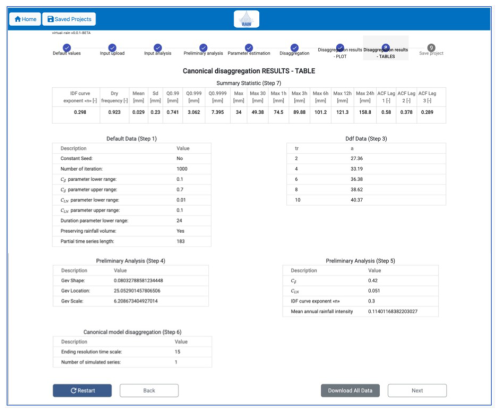Click the Gev Location value
The width and height of the screenshot is (500, 413).
[137, 291]
